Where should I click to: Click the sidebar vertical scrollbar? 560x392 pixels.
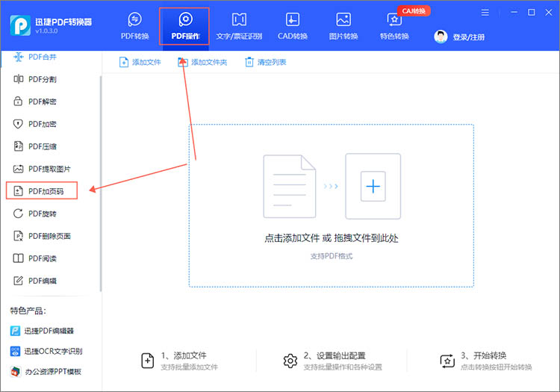click(101, 184)
